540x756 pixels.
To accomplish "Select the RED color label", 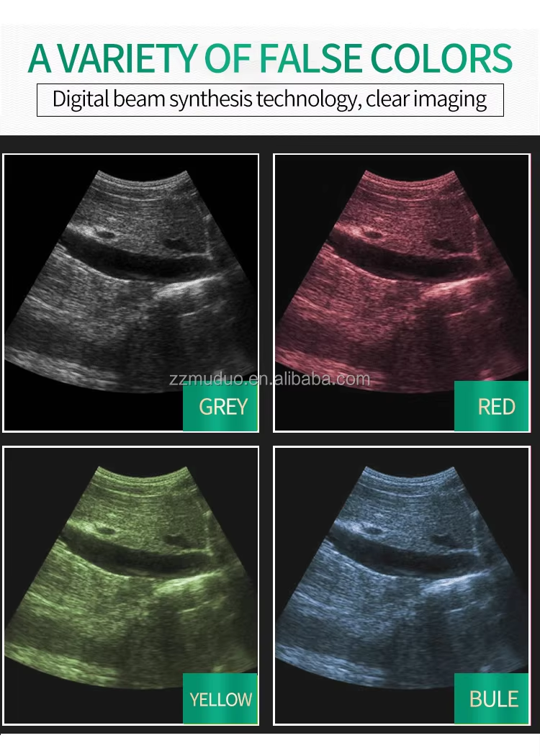I will pos(491,406).
